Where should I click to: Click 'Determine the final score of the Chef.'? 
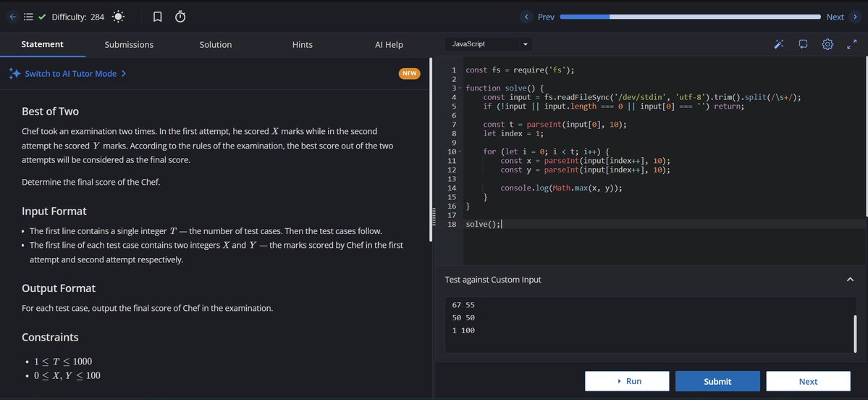pyautogui.click(x=90, y=182)
